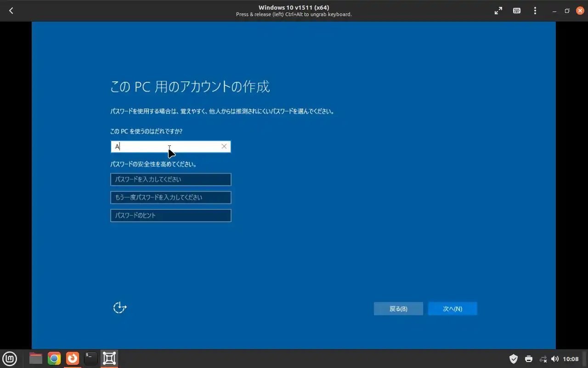Click the 次へ(N) next button
The height and width of the screenshot is (368, 588).
tap(452, 309)
